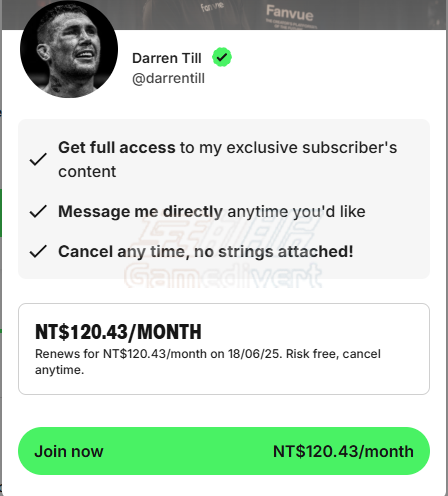Click the Fanvue logo in the banner

point(290,13)
